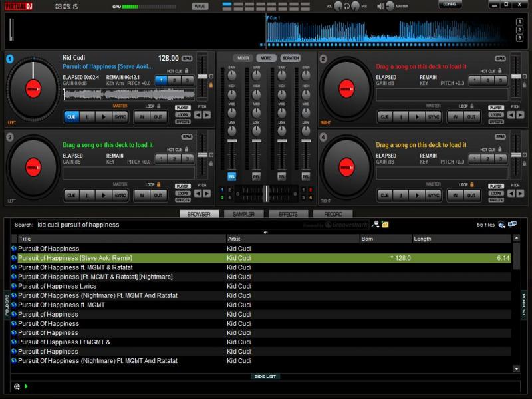
Task: Click the master speaker icon
Action: [x=381, y=6]
